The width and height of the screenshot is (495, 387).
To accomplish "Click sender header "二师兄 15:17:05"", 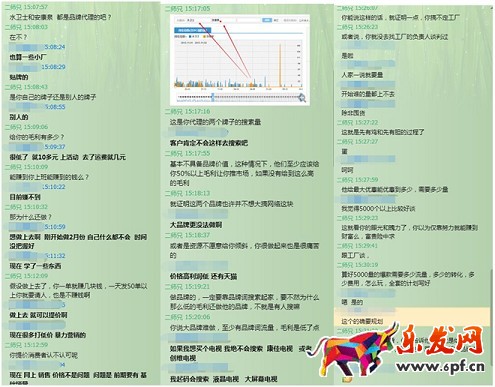I will [187, 9].
